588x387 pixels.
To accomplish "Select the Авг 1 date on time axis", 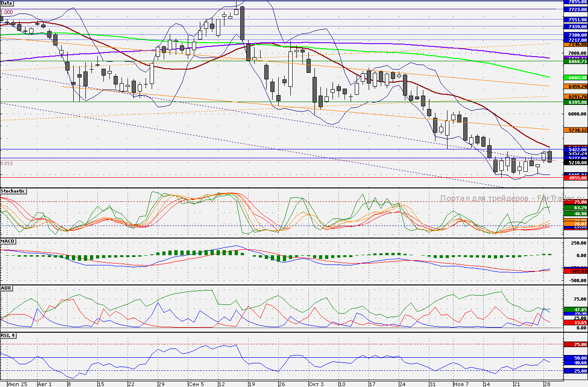I will tap(45, 384).
